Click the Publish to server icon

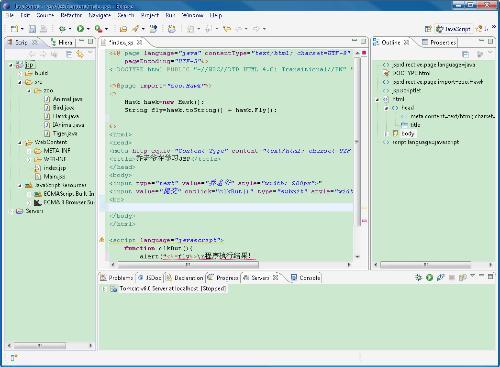pos(462,277)
